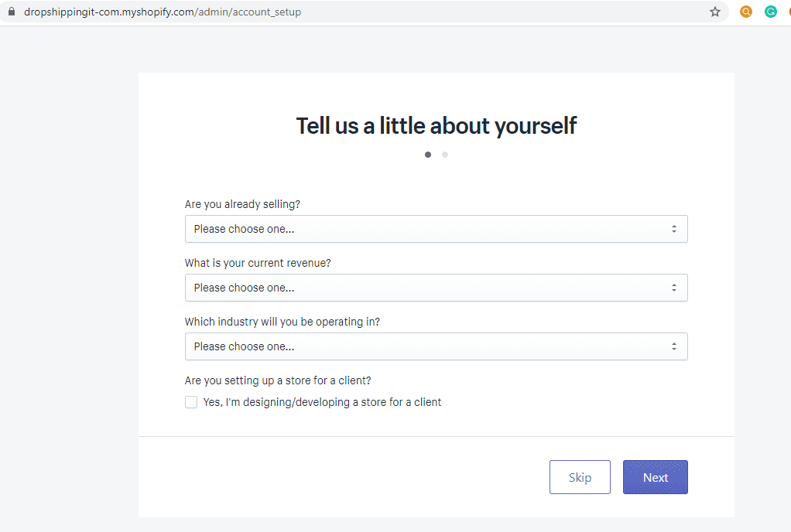Click the Next button
This screenshot has width=791, height=532.
pyautogui.click(x=656, y=477)
